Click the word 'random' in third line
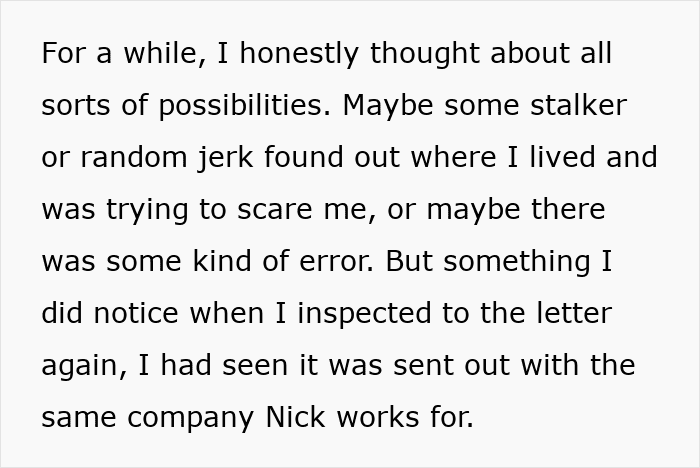 click(133, 157)
